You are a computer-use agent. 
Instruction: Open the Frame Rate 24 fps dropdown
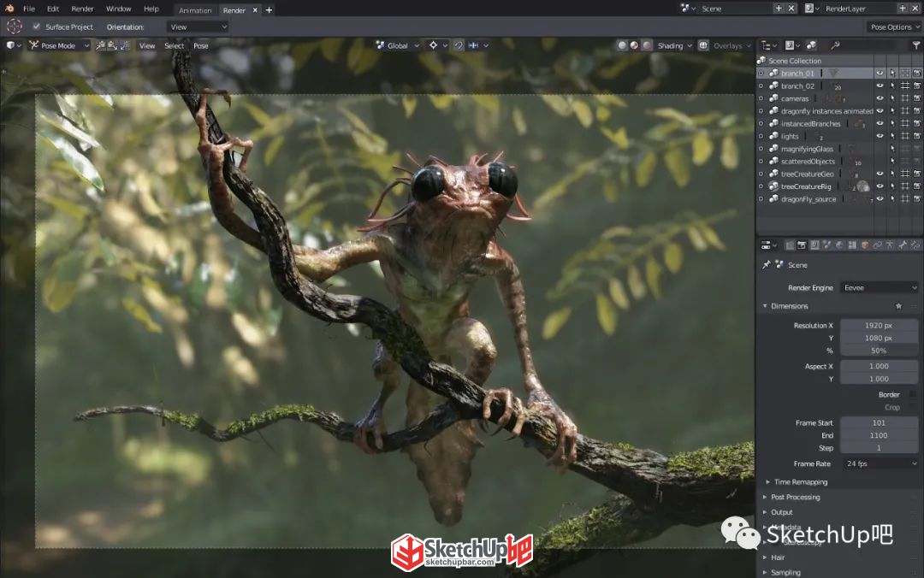point(880,463)
